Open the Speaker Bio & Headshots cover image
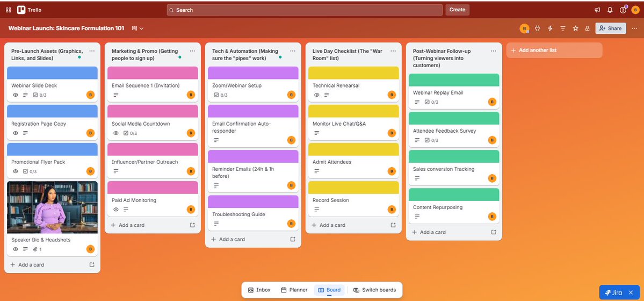Viewport: 644px width, 301px height. (x=52, y=207)
